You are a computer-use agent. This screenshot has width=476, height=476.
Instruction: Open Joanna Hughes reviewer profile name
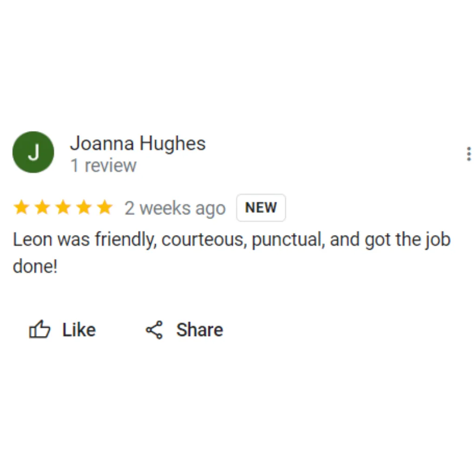[x=138, y=143]
